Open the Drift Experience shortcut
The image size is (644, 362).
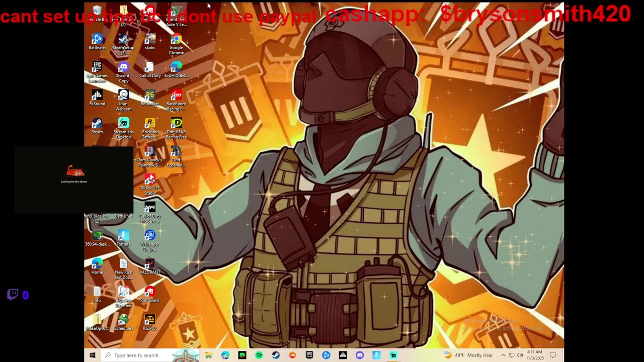pos(176,157)
